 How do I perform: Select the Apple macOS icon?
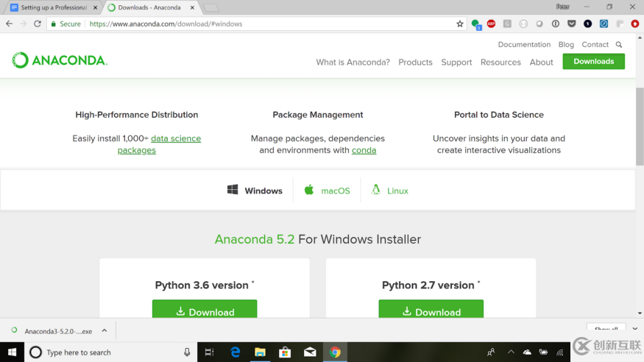[x=309, y=190]
